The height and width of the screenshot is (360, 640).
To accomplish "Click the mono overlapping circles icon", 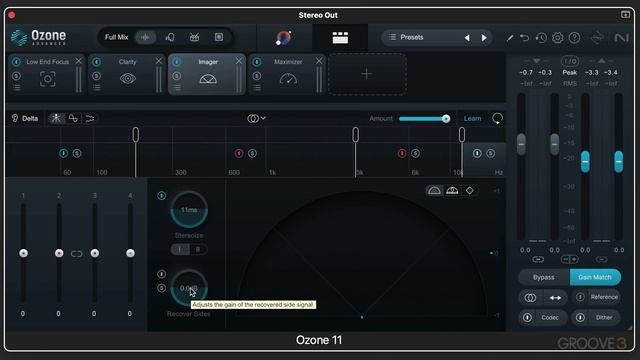I will click(530, 298).
